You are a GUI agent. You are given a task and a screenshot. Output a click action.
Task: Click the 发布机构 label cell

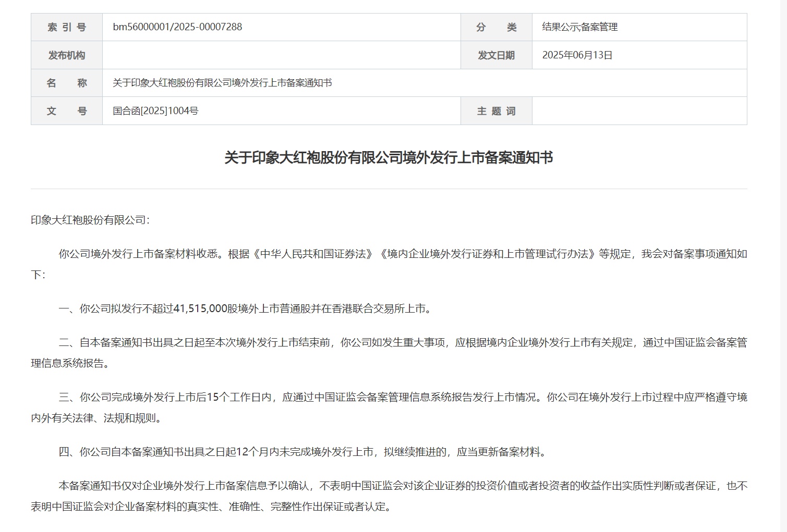[x=67, y=55]
